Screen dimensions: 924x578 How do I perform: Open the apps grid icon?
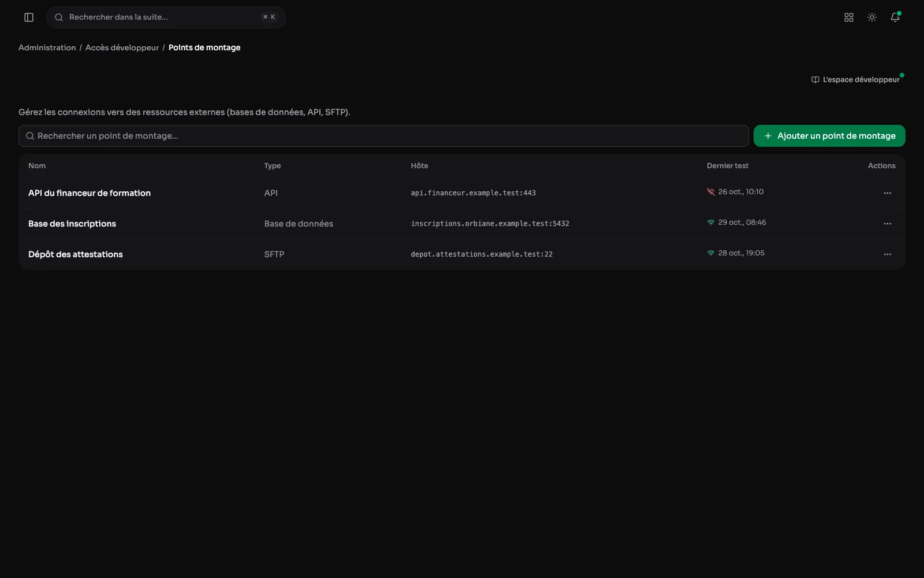pyautogui.click(x=849, y=17)
